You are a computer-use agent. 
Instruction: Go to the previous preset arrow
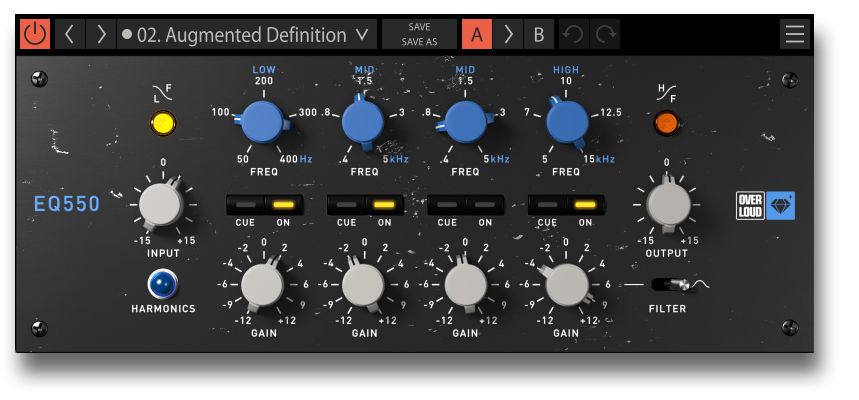pos(70,35)
